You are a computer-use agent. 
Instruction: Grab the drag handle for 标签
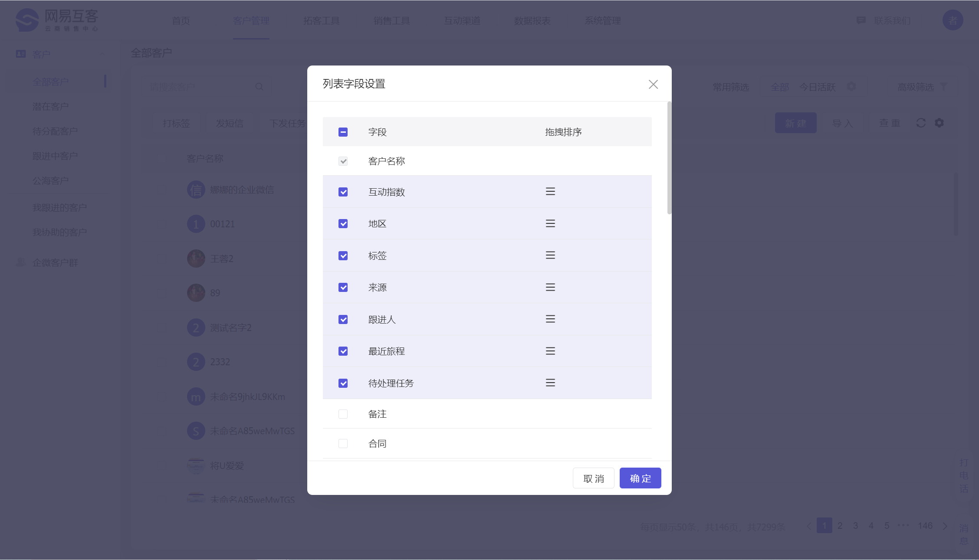click(x=550, y=255)
